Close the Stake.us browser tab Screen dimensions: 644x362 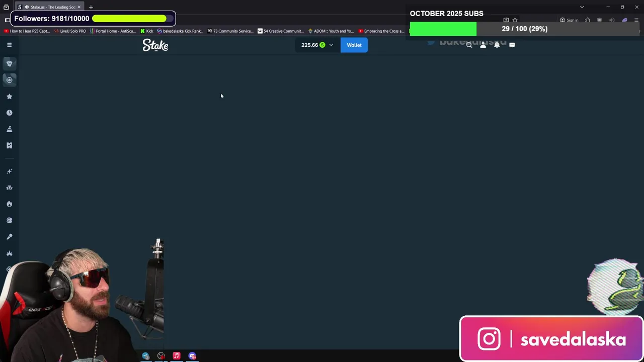point(79,7)
